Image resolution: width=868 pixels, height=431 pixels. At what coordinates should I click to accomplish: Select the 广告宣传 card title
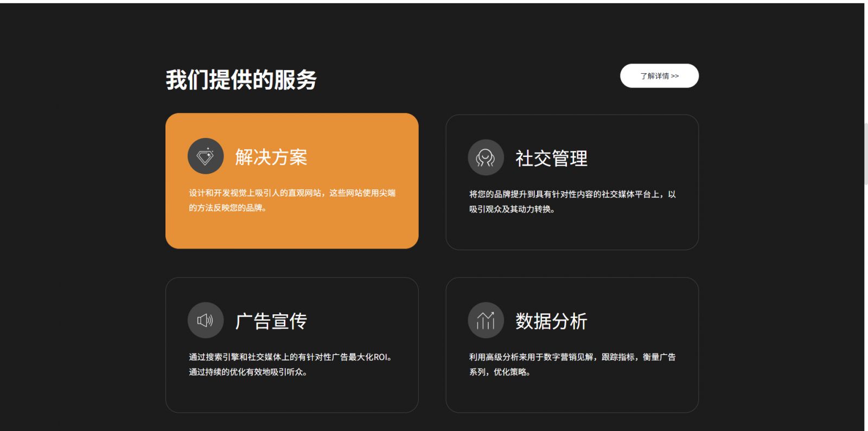click(x=271, y=321)
